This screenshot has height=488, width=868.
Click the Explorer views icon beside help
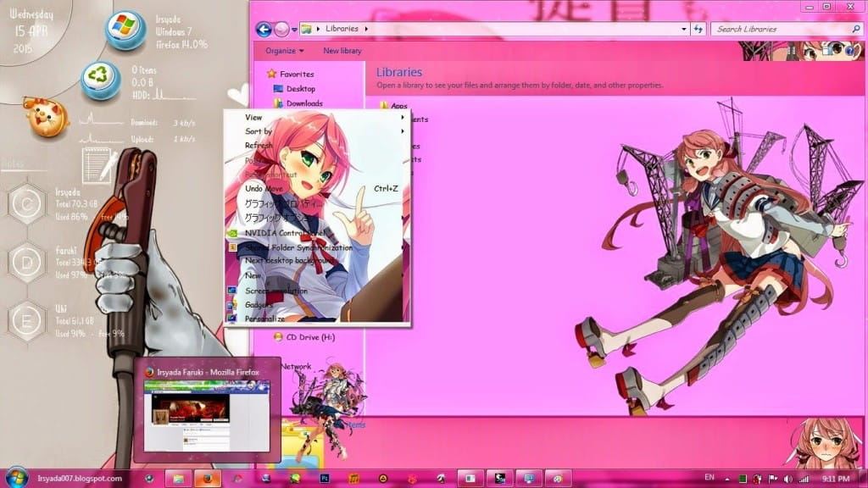tap(828, 51)
